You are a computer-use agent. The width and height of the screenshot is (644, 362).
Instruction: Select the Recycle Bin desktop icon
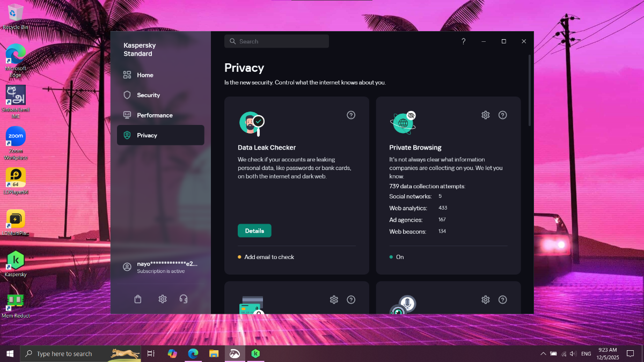coord(16,17)
